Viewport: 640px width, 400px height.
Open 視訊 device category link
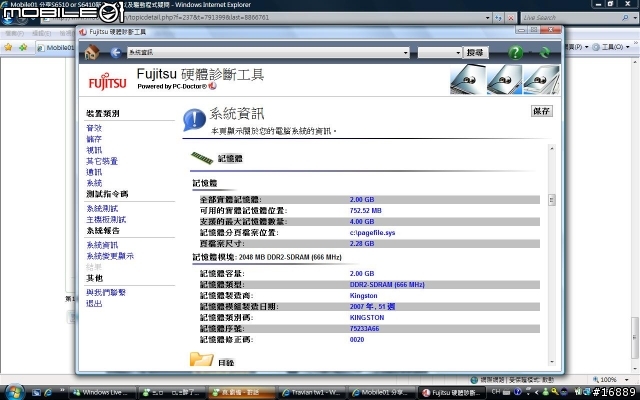pyautogui.click(x=94, y=150)
